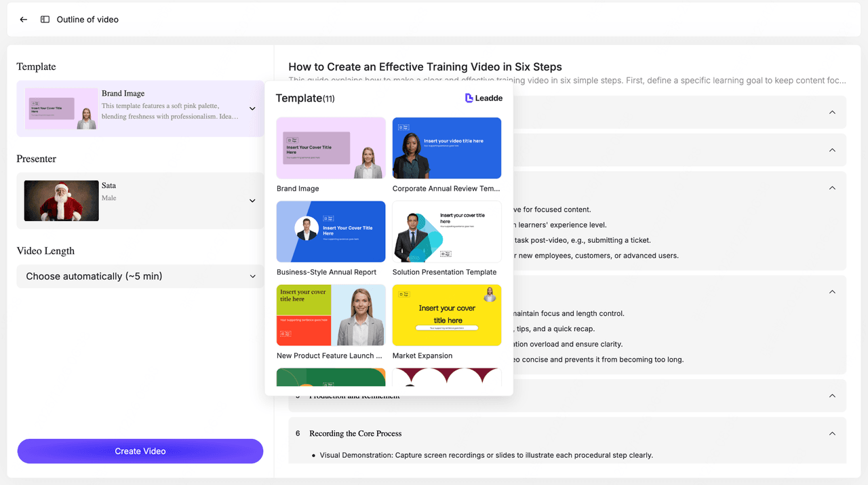Click the video title heading text

425,66
